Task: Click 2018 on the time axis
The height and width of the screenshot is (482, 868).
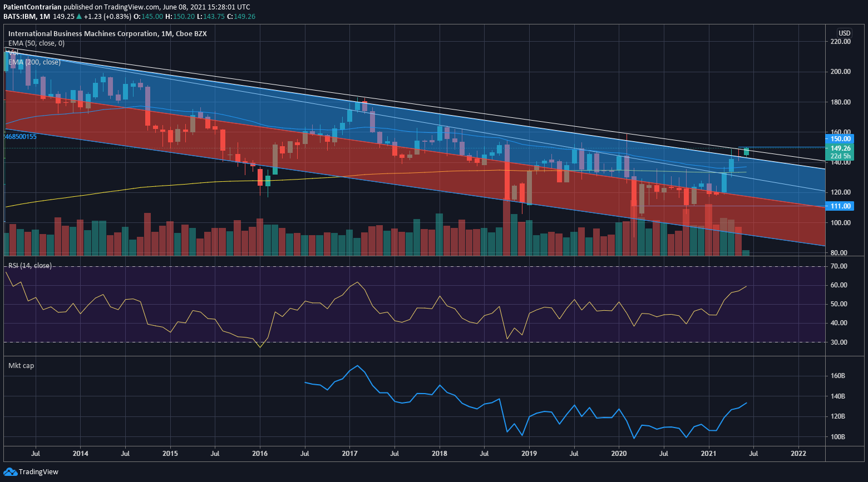Action: pyautogui.click(x=440, y=454)
